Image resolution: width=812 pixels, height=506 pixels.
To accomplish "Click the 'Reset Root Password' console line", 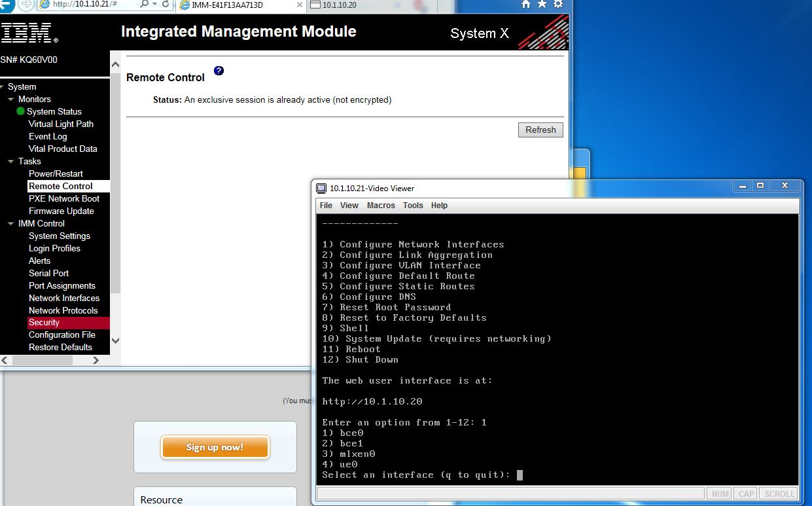I will (386, 307).
